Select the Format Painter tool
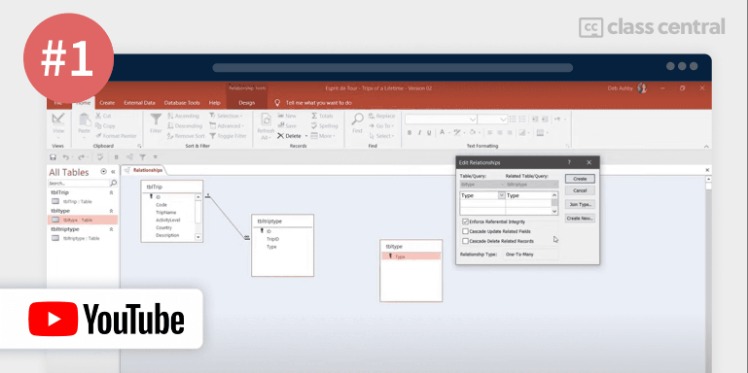The height and width of the screenshot is (373, 748). click(116, 136)
